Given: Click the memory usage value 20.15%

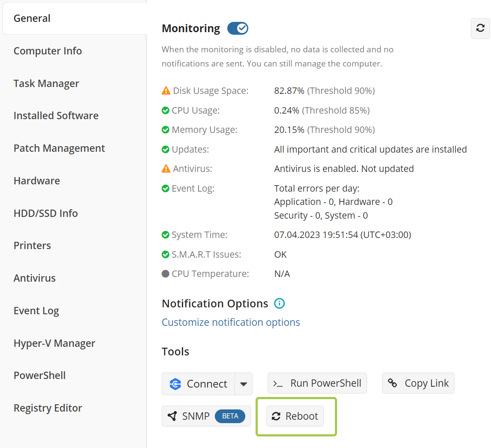Looking at the screenshot, I should point(289,129).
